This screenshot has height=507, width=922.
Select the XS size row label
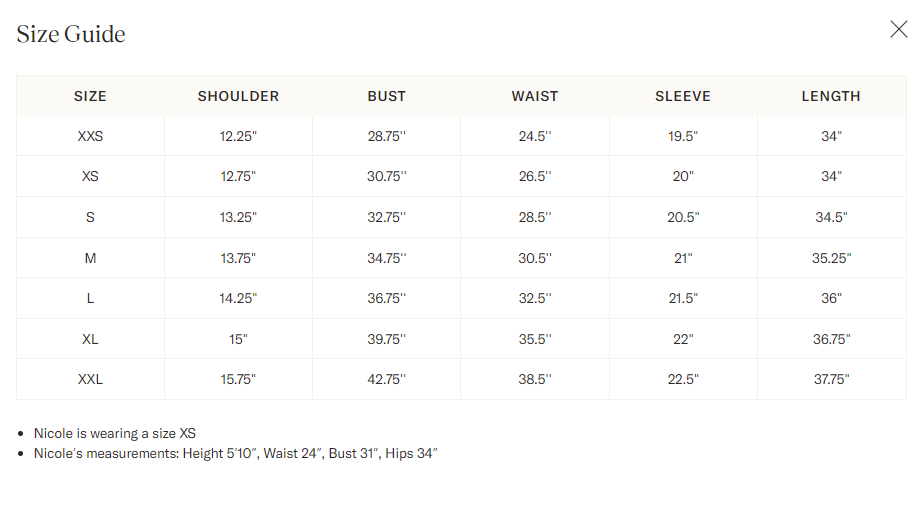click(x=90, y=176)
